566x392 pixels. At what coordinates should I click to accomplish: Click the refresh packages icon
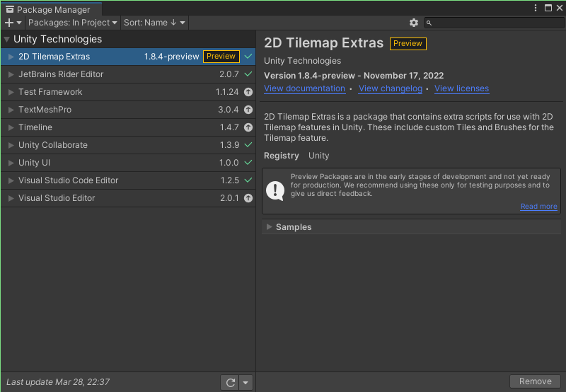[231, 382]
